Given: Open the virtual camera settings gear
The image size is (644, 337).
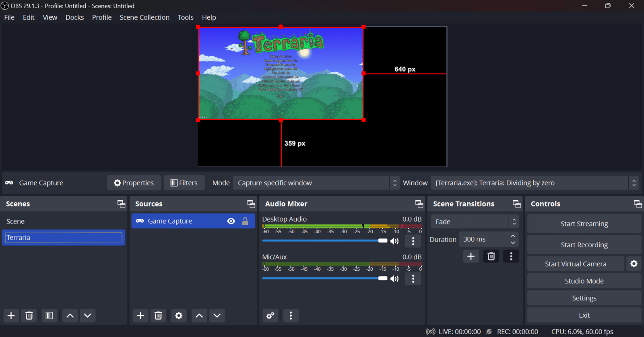Looking at the screenshot, I should coord(634,264).
